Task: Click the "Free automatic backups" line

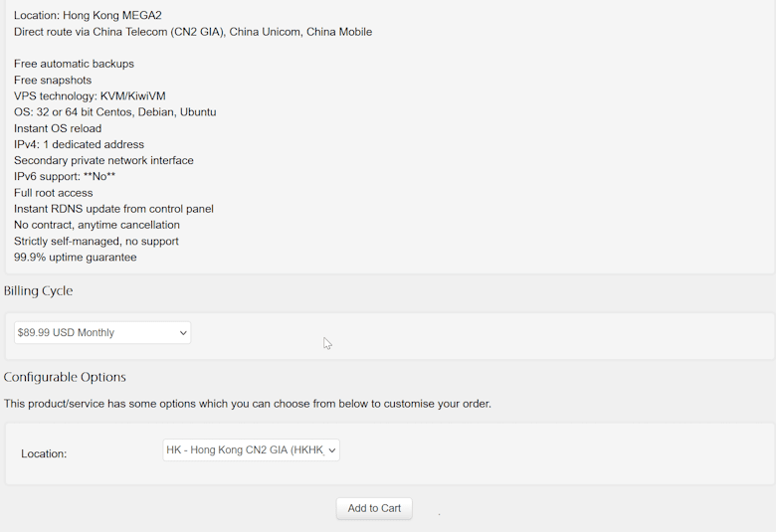Action: pos(74,64)
